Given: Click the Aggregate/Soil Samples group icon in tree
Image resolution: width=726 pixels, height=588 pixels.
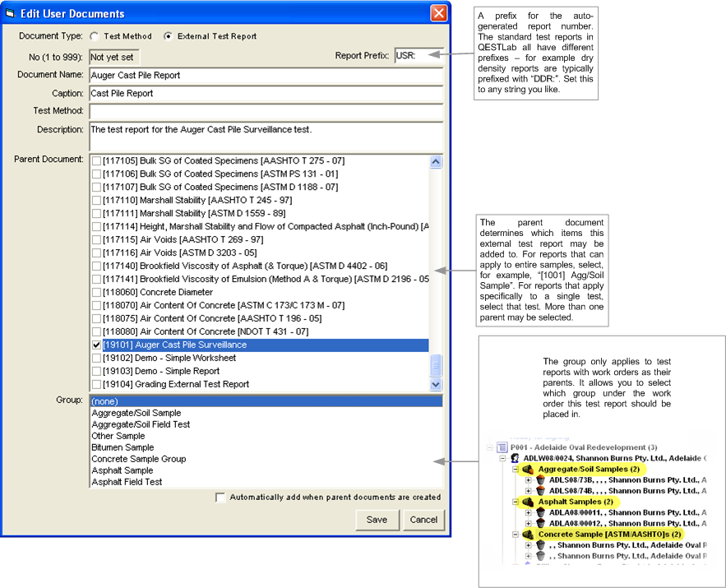Looking at the screenshot, I should pos(527,469).
